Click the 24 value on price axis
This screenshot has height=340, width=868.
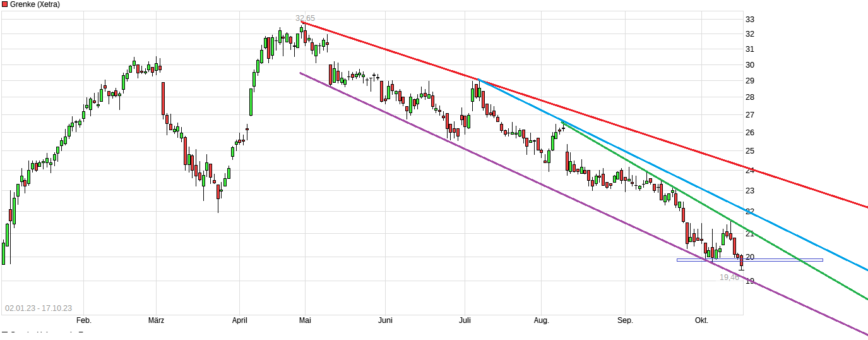coord(750,170)
